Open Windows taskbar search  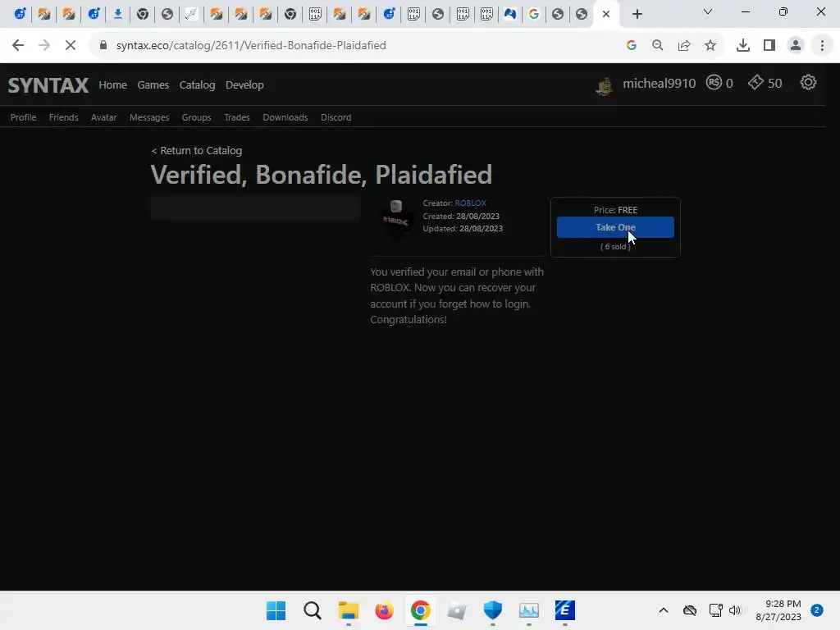[313, 610]
